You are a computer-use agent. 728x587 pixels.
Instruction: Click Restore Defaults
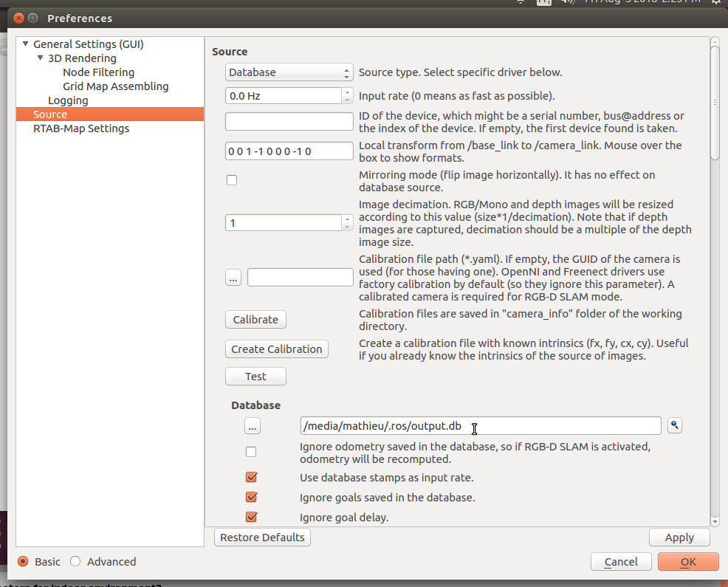pos(262,538)
